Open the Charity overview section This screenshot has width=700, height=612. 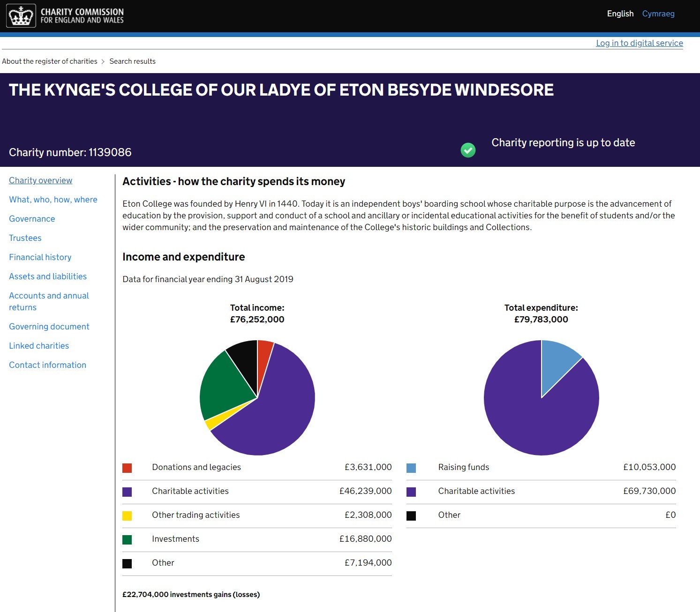click(x=41, y=180)
